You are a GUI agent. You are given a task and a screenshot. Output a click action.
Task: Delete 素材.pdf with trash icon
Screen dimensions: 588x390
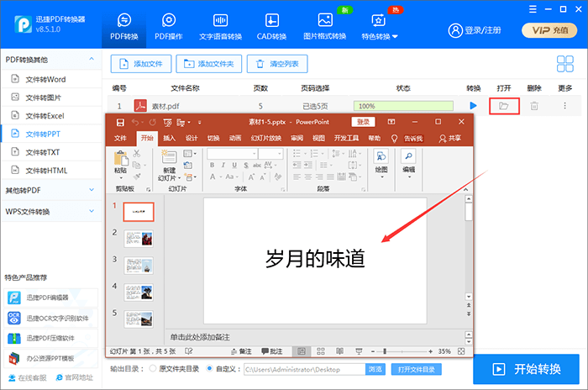click(534, 106)
